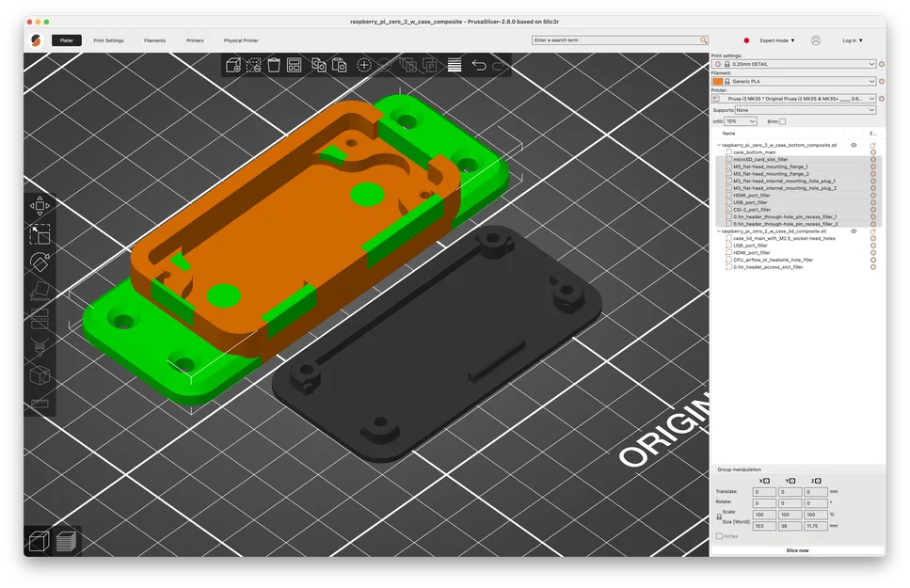Click the Delete all objects trash icon

click(x=273, y=65)
